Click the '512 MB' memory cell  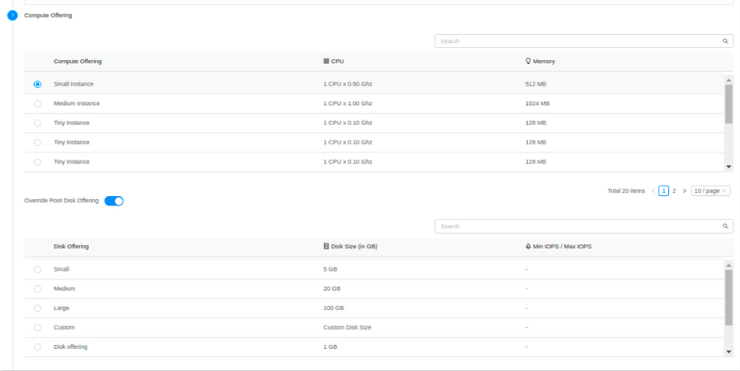tap(536, 84)
